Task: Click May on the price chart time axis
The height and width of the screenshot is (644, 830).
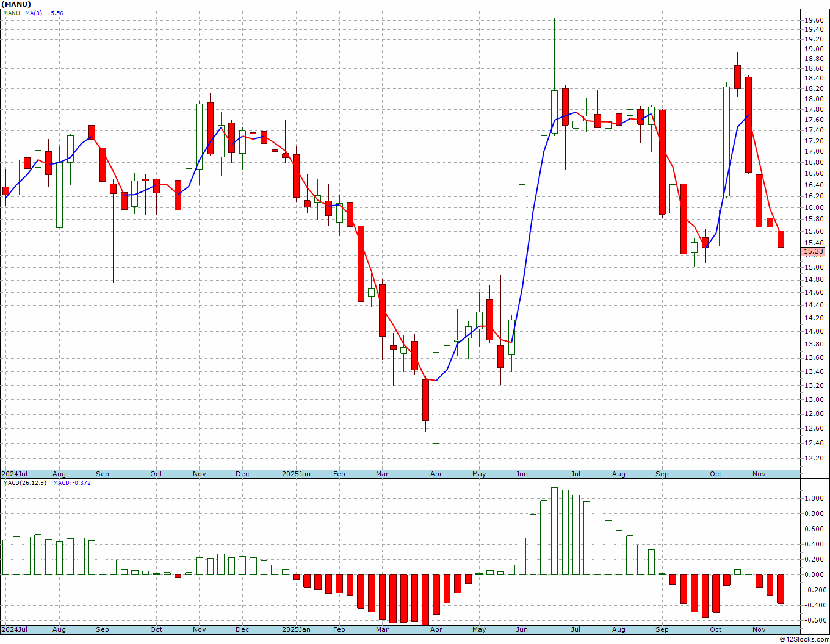Action: (479, 474)
